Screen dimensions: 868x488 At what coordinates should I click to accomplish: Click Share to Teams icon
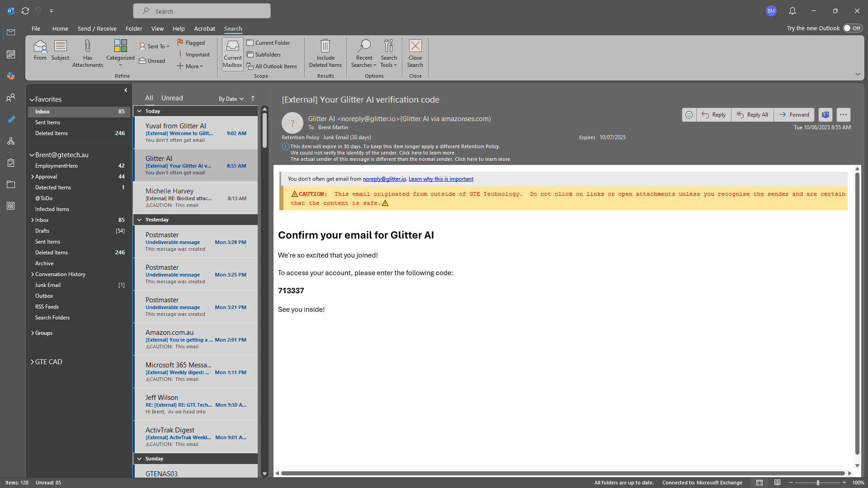tap(826, 115)
